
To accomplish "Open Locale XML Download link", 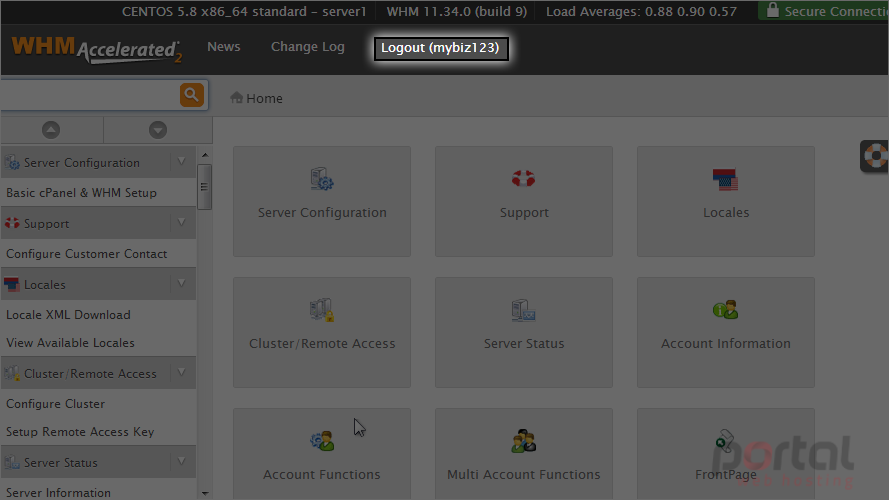I will [x=68, y=315].
